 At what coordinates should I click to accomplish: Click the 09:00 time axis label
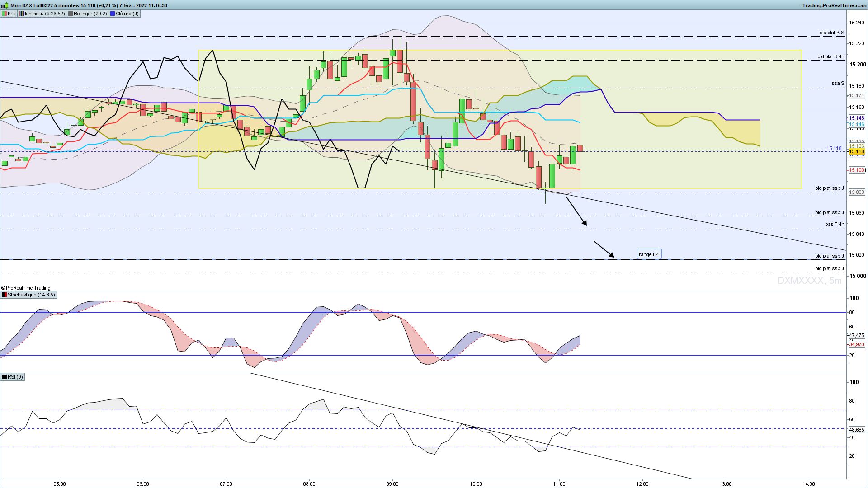click(392, 484)
